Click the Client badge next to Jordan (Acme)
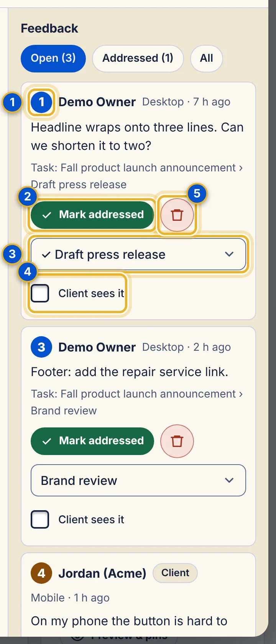Screen dimensions: 276x644 click(x=175, y=573)
